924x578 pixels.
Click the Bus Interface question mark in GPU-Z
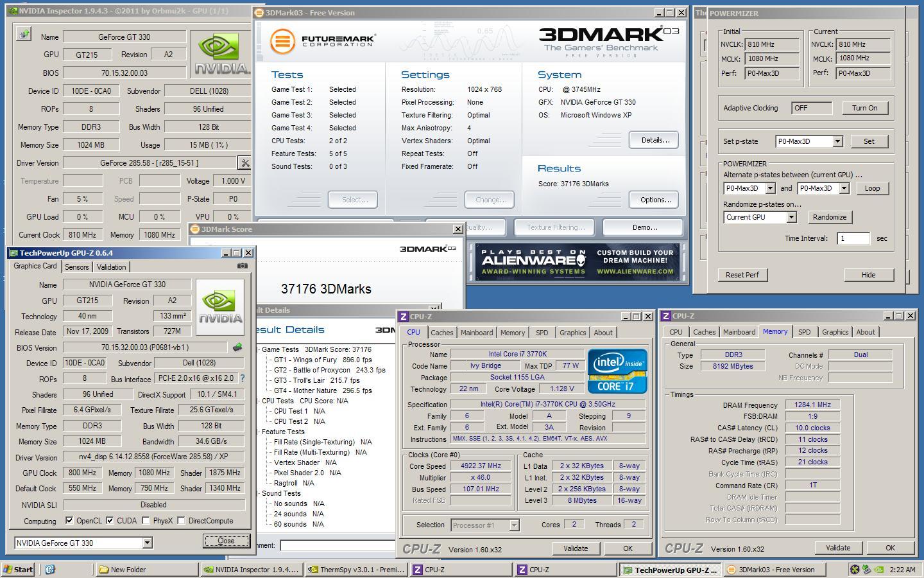tap(243, 379)
